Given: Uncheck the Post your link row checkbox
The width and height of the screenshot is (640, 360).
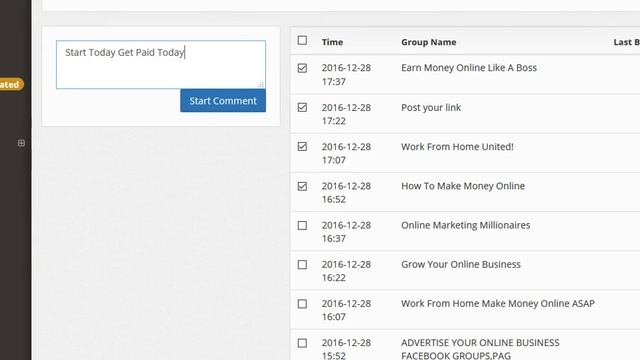Looking at the screenshot, I should [302, 107].
